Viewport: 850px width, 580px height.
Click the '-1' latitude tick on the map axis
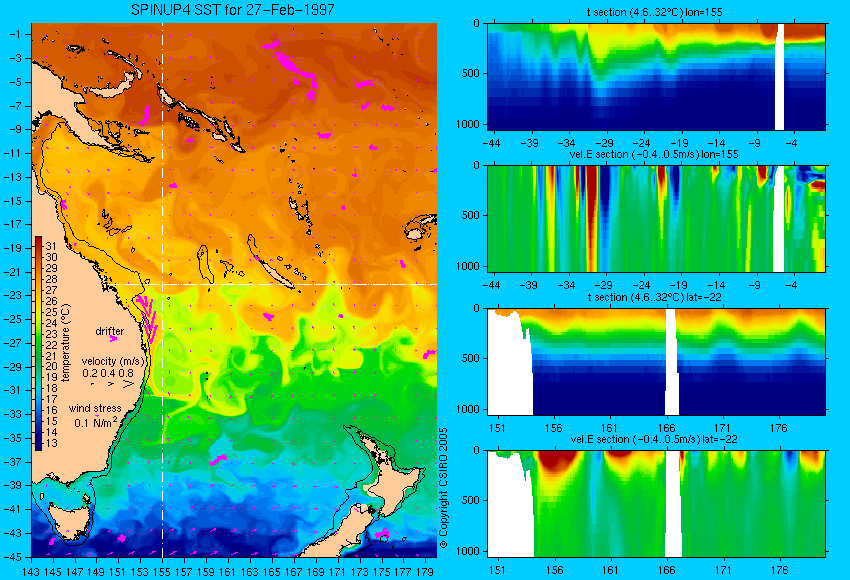(x=15, y=34)
